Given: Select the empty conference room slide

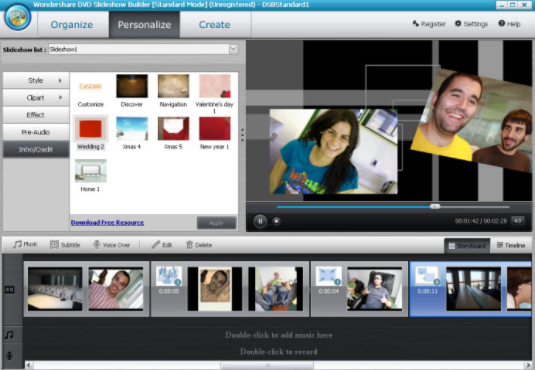Looking at the screenshot, I should tap(55, 289).
